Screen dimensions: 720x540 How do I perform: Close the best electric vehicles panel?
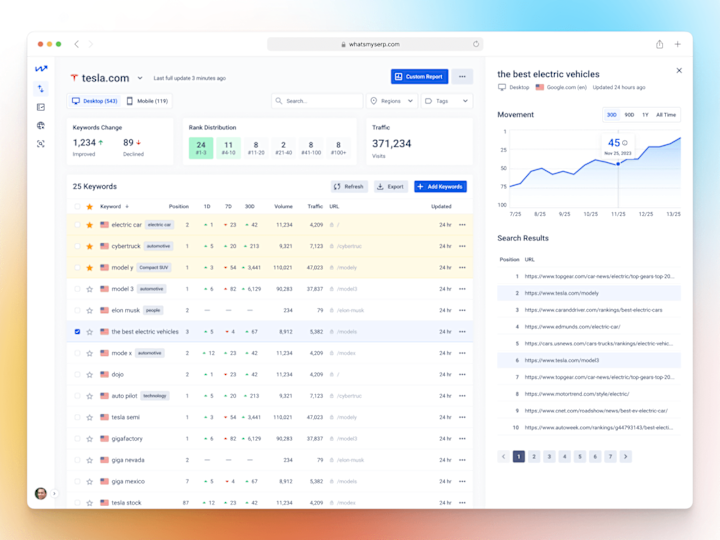pyautogui.click(x=679, y=71)
